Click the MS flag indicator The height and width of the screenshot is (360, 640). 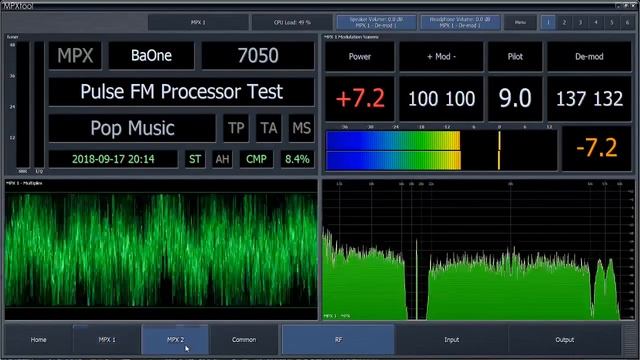click(x=301, y=128)
